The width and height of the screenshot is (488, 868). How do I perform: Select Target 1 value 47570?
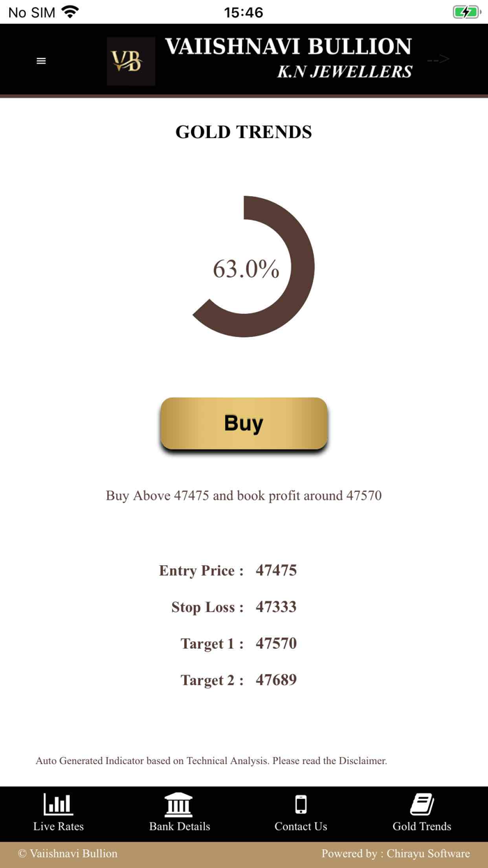(x=276, y=643)
